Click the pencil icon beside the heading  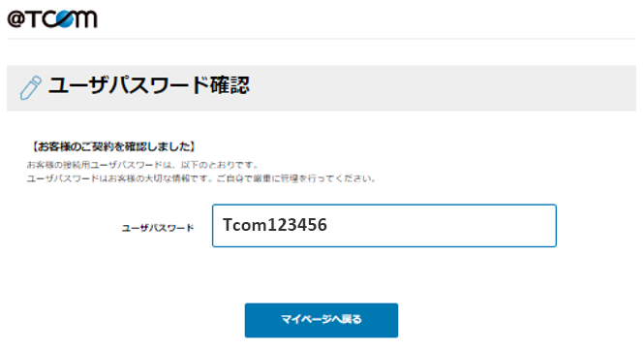pos(31,87)
